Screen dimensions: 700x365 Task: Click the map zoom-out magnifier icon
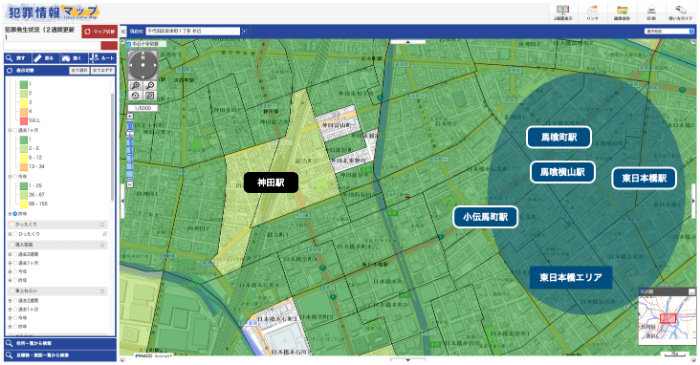(x=150, y=85)
